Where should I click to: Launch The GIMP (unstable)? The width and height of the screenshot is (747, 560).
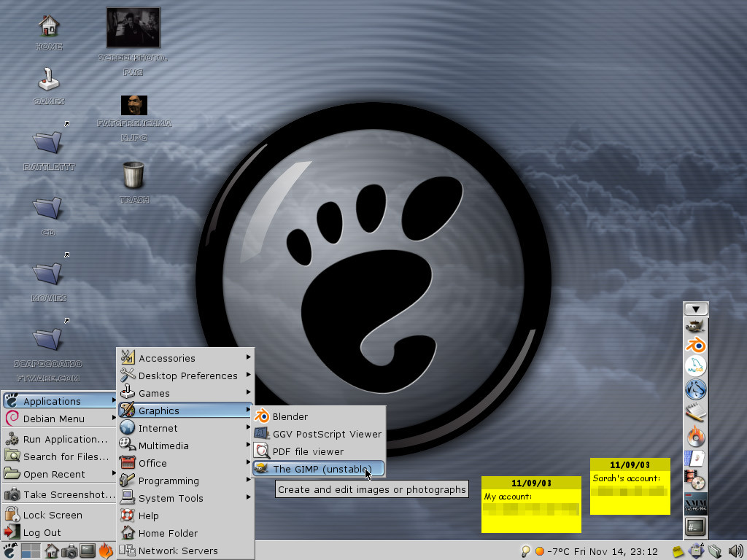pyautogui.click(x=319, y=469)
